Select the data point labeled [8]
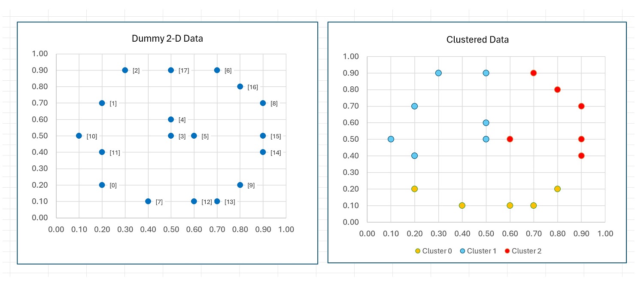 pos(263,103)
